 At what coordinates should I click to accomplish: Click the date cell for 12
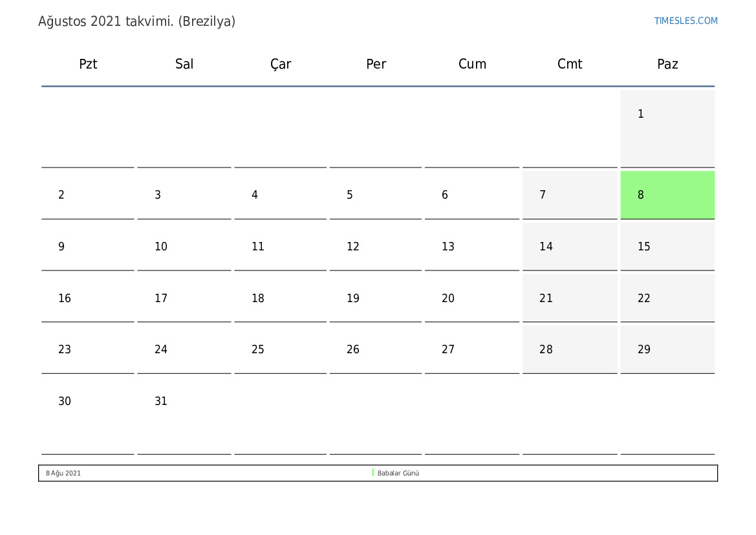376,246
